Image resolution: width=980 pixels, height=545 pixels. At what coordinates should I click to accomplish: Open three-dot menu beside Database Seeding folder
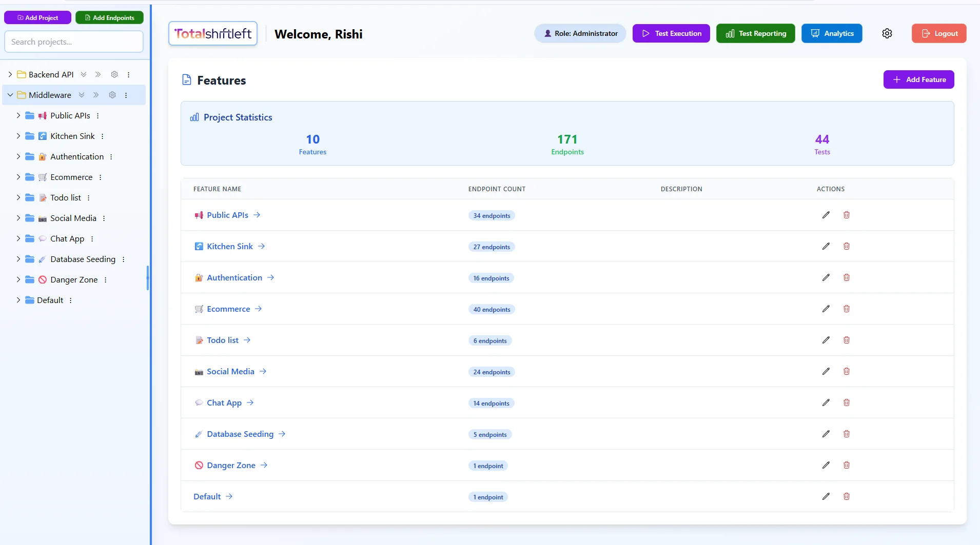(123, 259)
